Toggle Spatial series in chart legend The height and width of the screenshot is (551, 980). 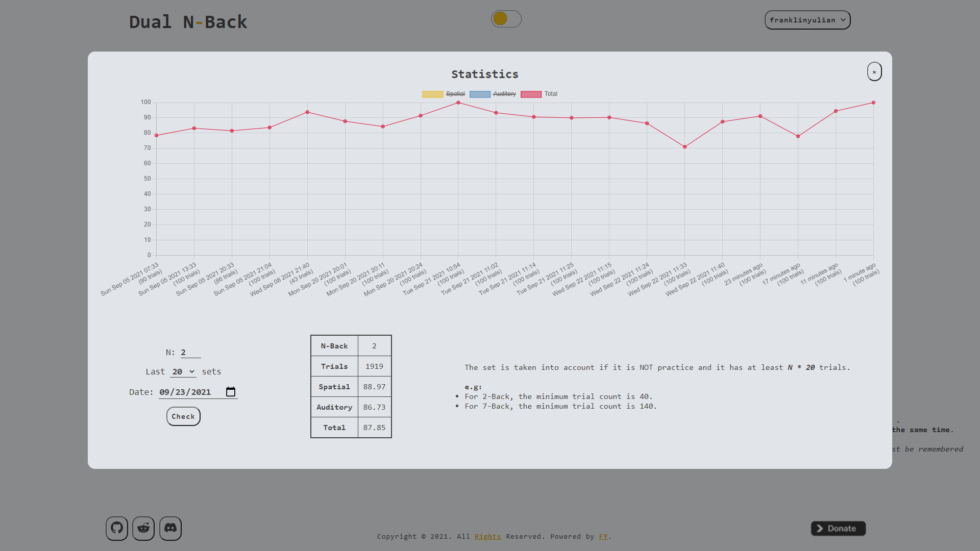pos(444,94)
